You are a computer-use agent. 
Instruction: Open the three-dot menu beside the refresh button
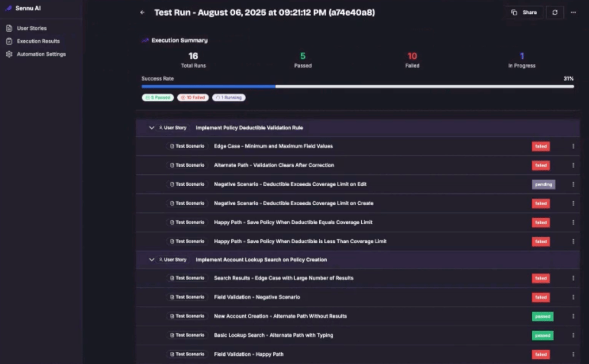(573, 13)
